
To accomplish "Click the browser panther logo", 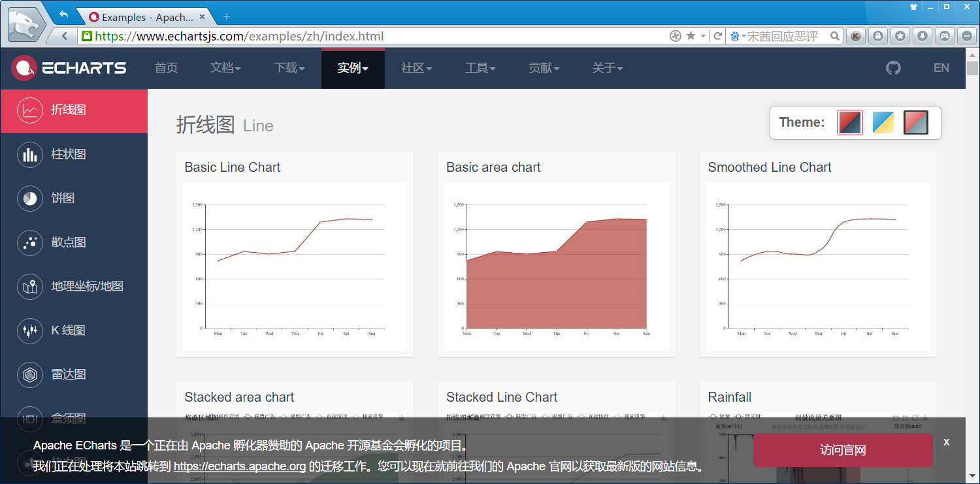I will click(26, 25).
